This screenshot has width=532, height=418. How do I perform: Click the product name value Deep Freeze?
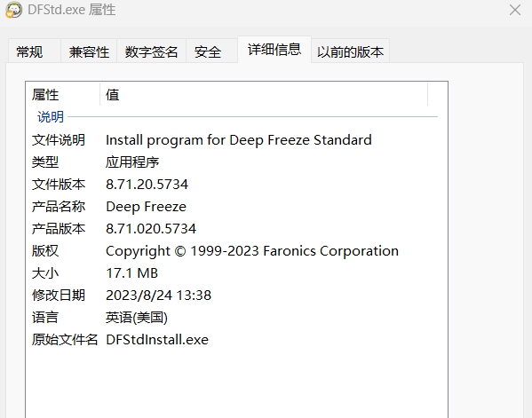click(x=146, y=207)
